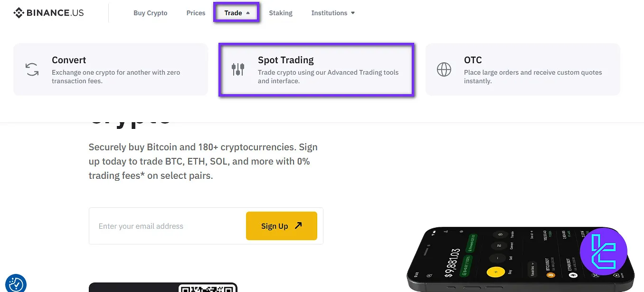Go to the Prices page
This screenshot has height=292, width=644.
[x=196, y=13]
